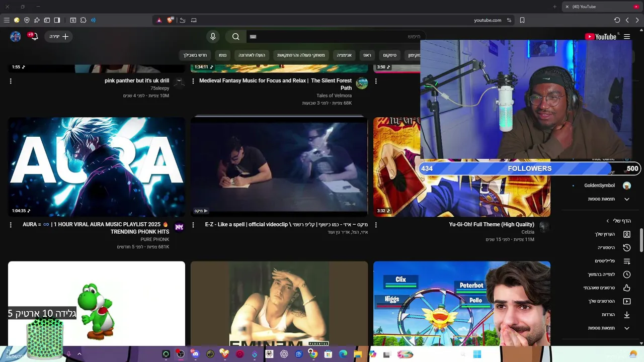Open the Celzia channel link
Viewport: 644px width, 362px height.
(x=528, y=232)
